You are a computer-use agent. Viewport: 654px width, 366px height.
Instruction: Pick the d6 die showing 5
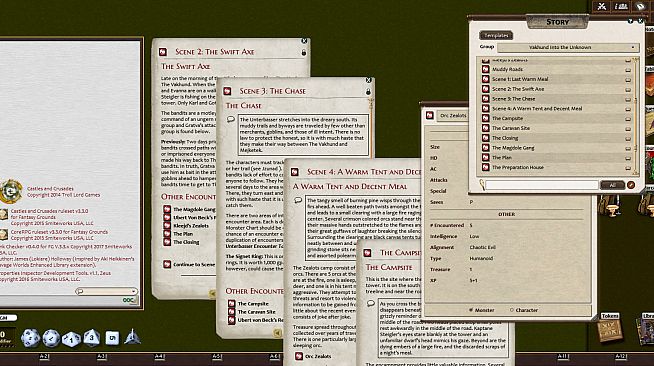[x=112, y=338]
